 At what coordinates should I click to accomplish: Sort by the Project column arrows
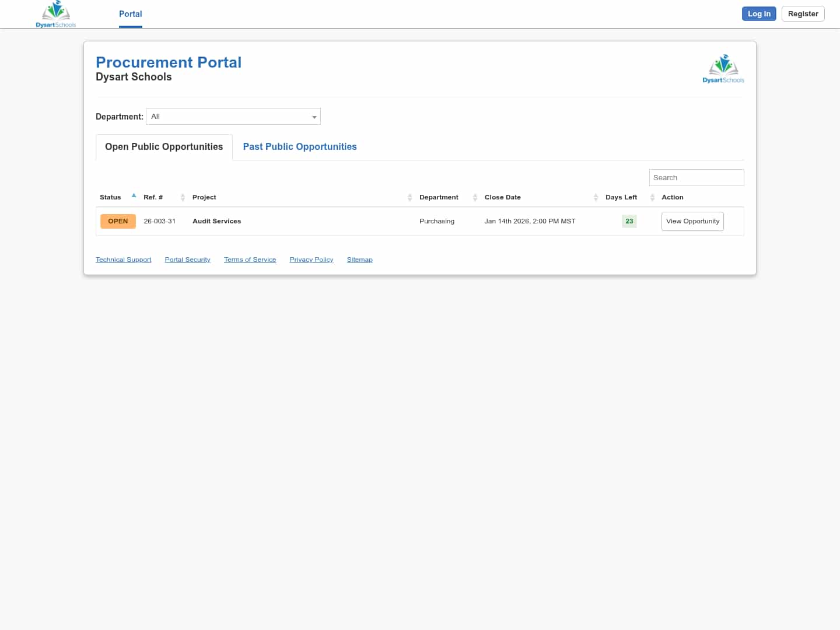coord(409,197)
